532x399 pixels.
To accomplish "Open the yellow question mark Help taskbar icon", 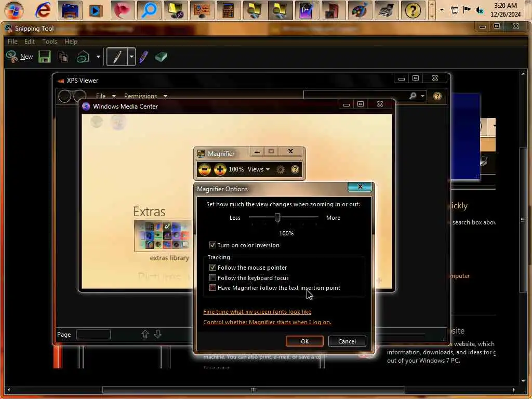I will point(413,10).
